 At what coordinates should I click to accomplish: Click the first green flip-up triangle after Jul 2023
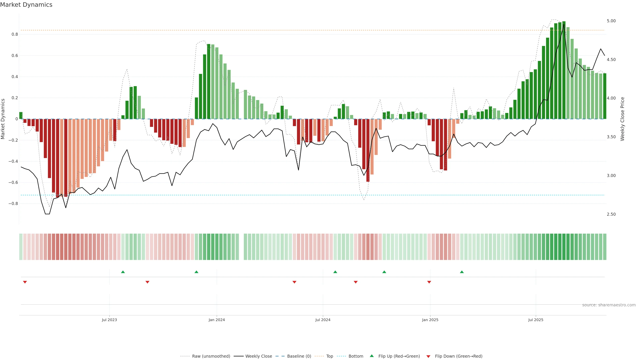123,272
